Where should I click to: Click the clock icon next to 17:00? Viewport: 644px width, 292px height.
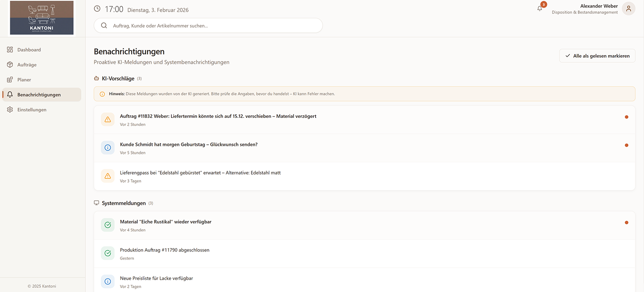(97, 9)
